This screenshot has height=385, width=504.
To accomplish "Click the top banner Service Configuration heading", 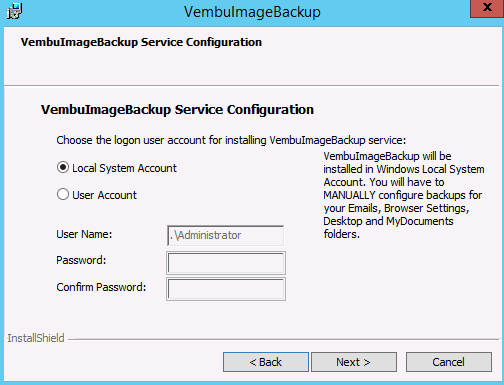I will (141, 42).
